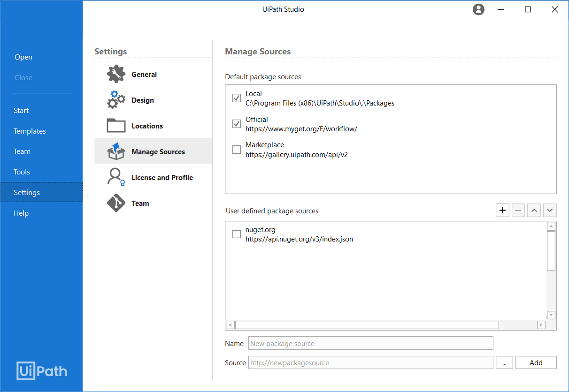Click the Name input field
Image resolution: width=569 pixels, height=392 pixels.
[x=371, y=343]
